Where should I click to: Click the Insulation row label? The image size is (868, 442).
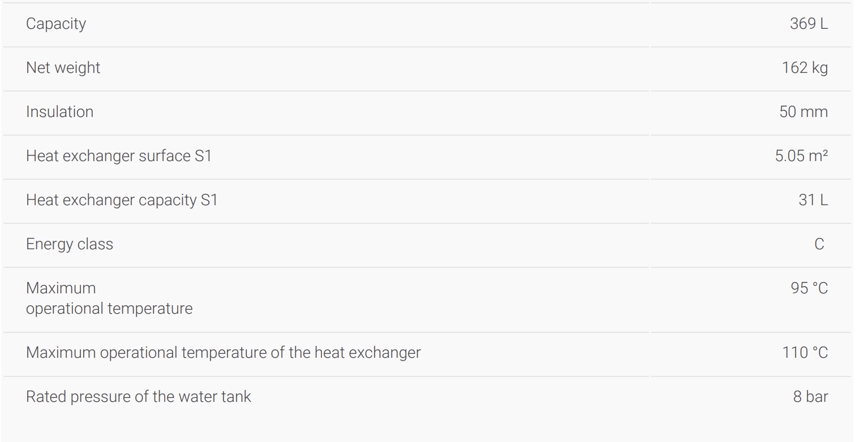(x=59, y=112)
